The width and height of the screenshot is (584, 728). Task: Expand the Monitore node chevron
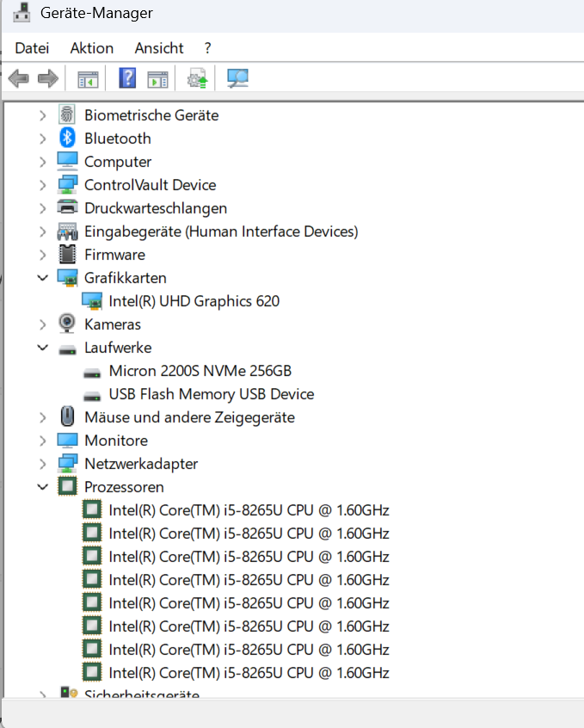pyautogui.click(x=43, y=440)
